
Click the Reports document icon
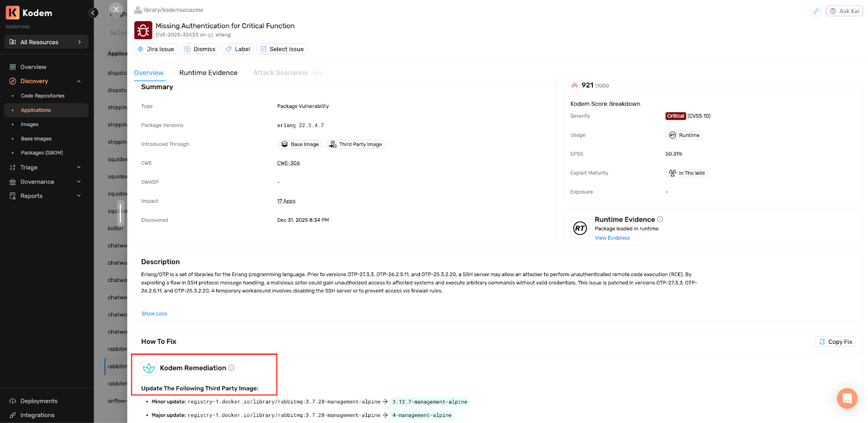pyautogui.click(x=12, y=196)
